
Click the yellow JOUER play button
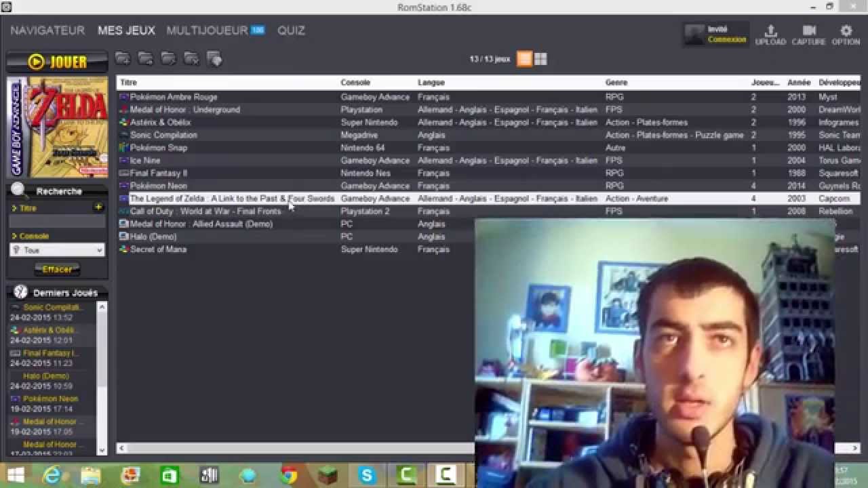[57, 62]
